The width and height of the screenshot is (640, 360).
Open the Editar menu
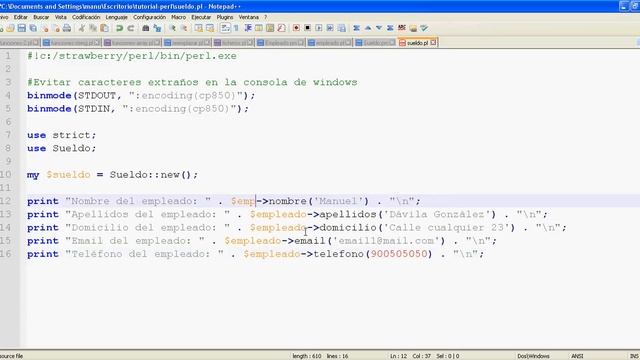20,17
